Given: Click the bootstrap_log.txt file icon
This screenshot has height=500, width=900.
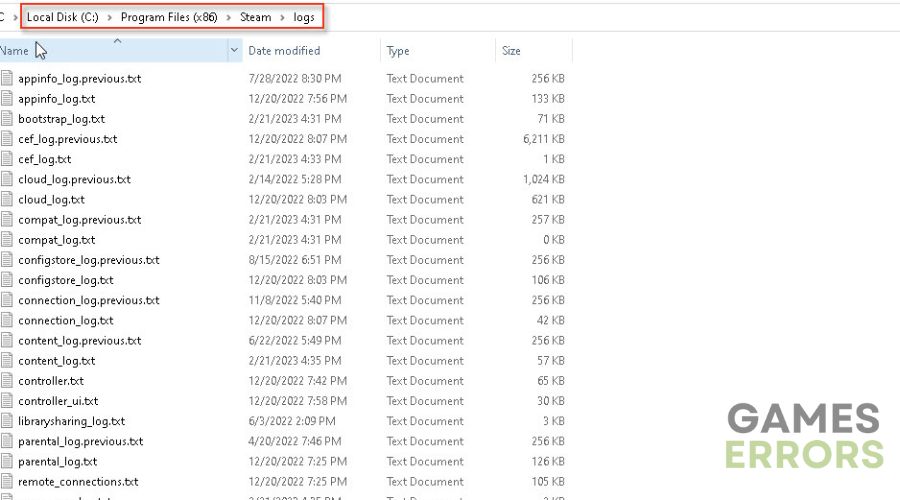Looking at the screenshot, I should point(6,118).
